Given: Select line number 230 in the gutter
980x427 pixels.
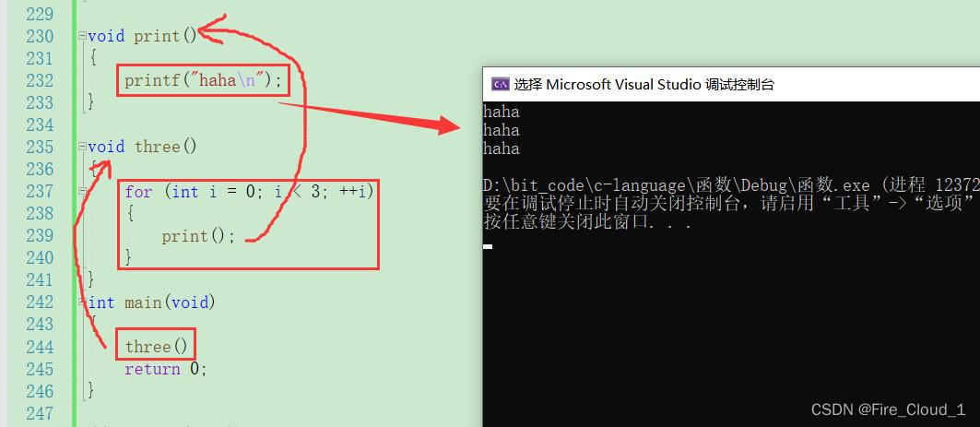Looking at the screenshot, I should point(40,36).
